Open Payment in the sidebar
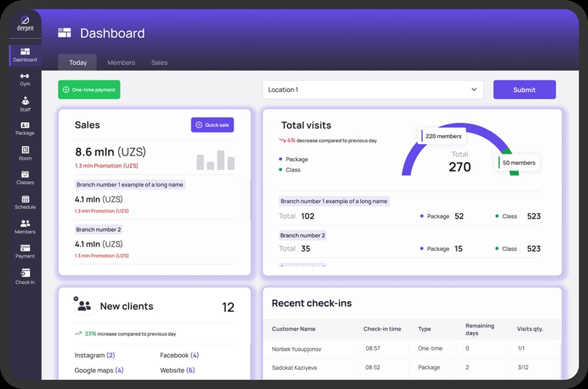Viewport: 588px width, 389px height. (25, 251)
